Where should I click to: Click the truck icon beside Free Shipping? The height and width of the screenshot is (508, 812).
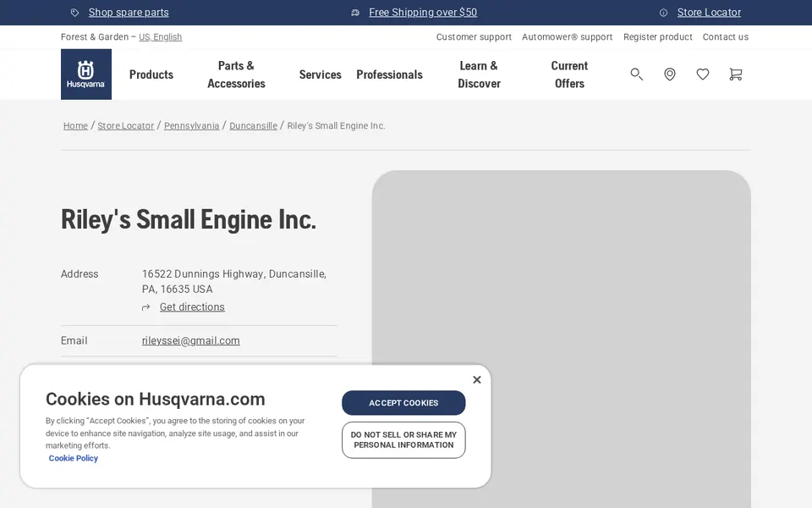(x=355, y=13)
